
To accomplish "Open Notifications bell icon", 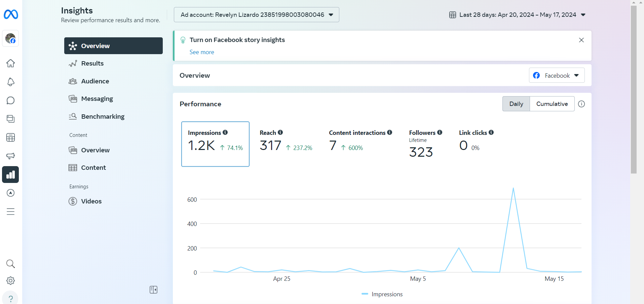I will pyautogui.click(x=11, y=82).
